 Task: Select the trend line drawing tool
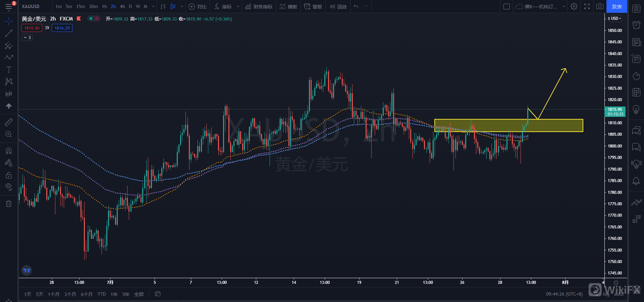9,33
